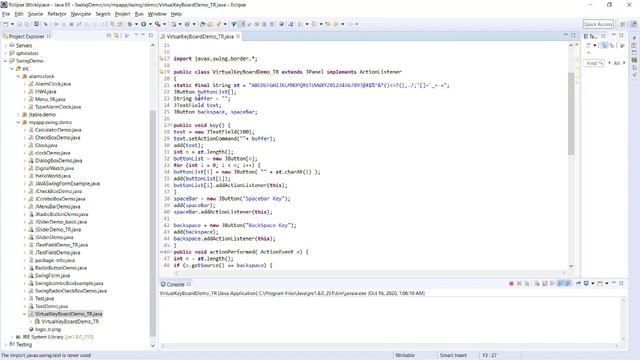Toggle Show Console When Output Changes button
640x360 pixels.
click(x=561, y=284)
